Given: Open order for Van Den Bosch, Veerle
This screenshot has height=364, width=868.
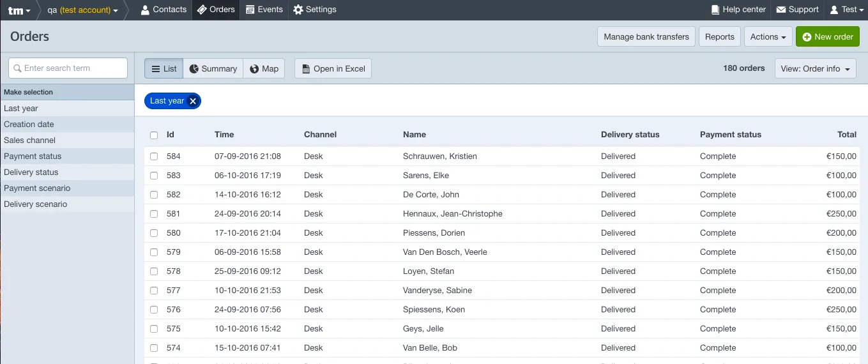Looking at the screenshot, I should (x=445, y=252).
